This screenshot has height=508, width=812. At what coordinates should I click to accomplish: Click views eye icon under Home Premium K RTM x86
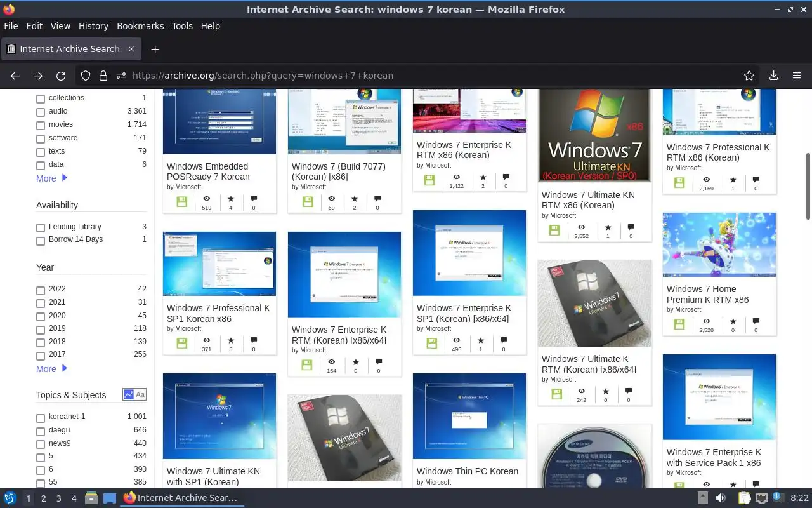[x=706, y=321]
